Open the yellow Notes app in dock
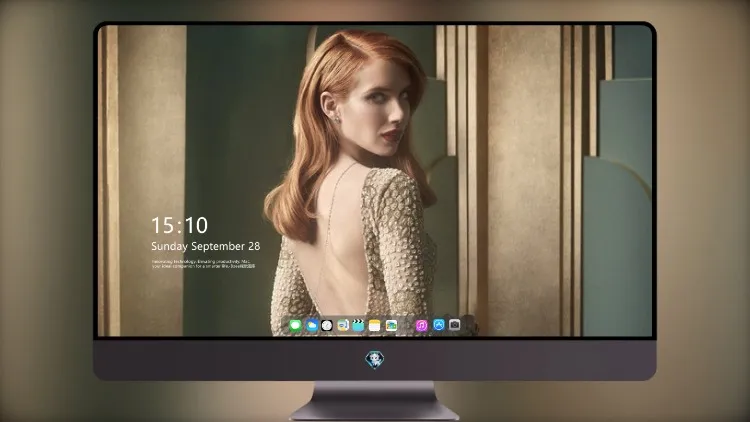750x422 pixels. [375, 326]
